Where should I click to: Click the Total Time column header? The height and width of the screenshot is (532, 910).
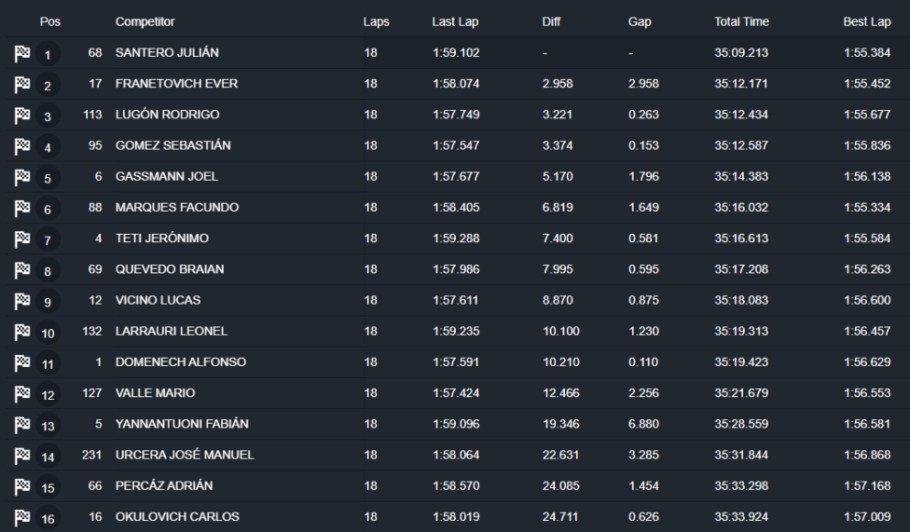click(x=741, y=22)
